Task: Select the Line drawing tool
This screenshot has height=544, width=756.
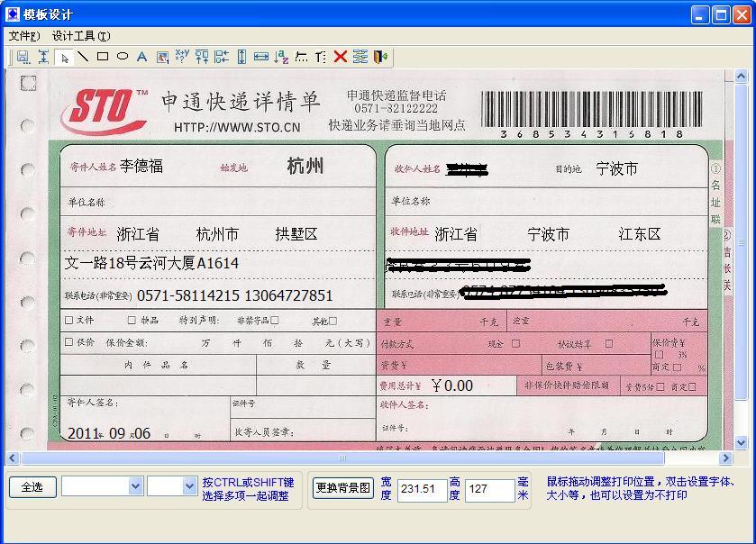Action: pyautogui.click(x=83, y=57)
